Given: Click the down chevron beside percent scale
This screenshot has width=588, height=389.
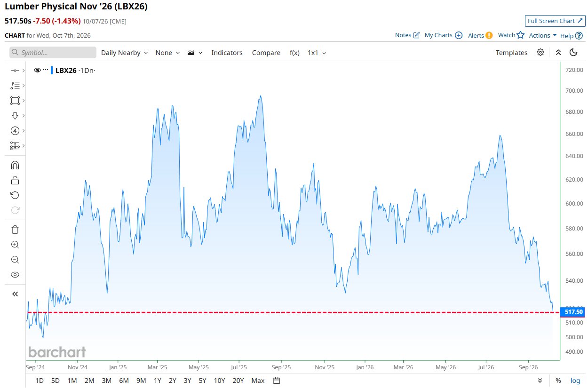Looking at the screenshot, I should click(x=540, y=381).
